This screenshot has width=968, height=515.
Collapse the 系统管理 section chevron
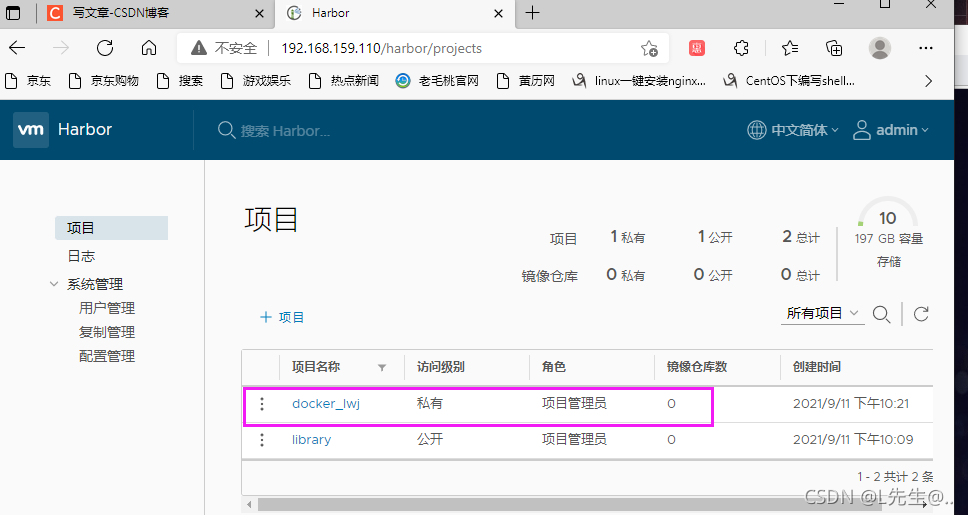[x=54, y=284]
